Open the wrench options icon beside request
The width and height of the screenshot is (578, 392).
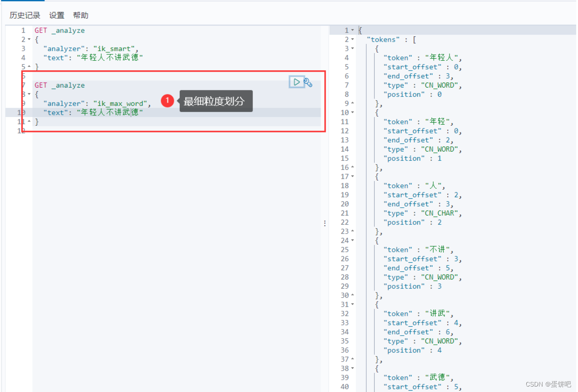click(308, 83)
